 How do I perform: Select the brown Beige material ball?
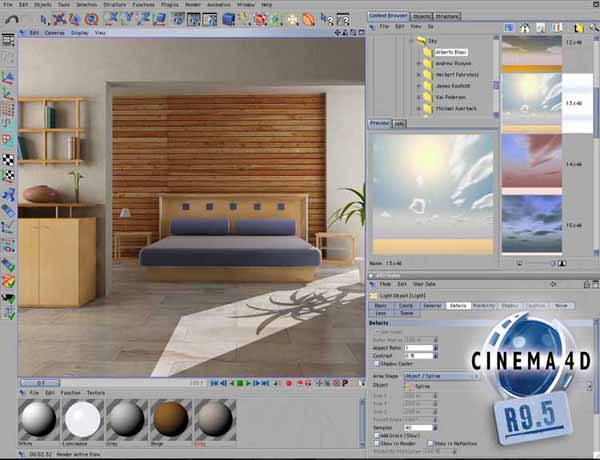click(x=171, y=419)
